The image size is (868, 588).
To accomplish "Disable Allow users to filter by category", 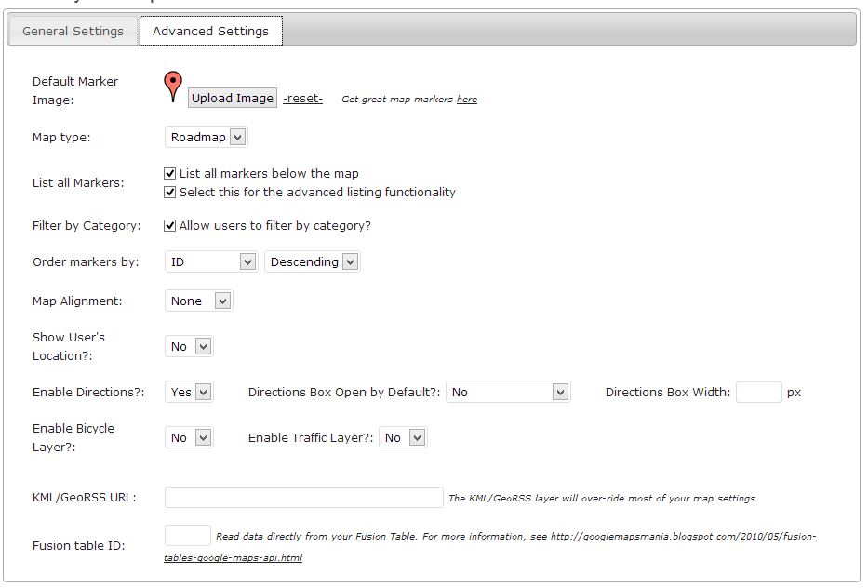I will click(170, 225).
